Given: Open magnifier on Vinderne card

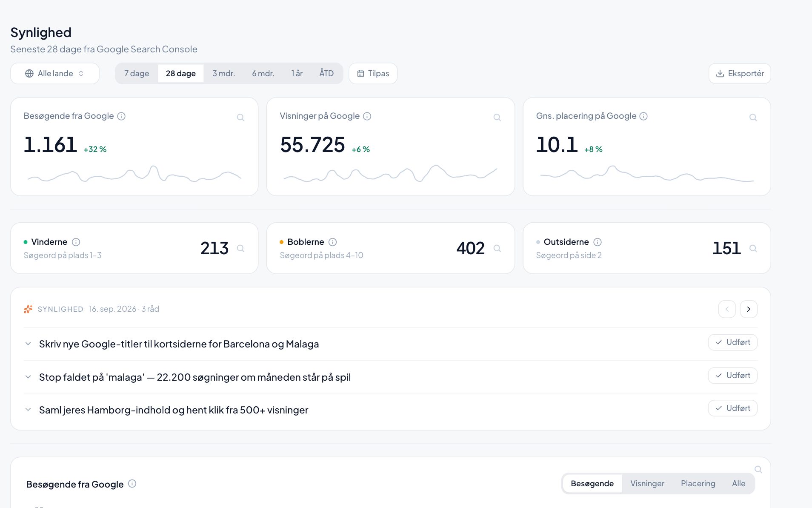Looking at the screenshot, I should pos(240,248).
